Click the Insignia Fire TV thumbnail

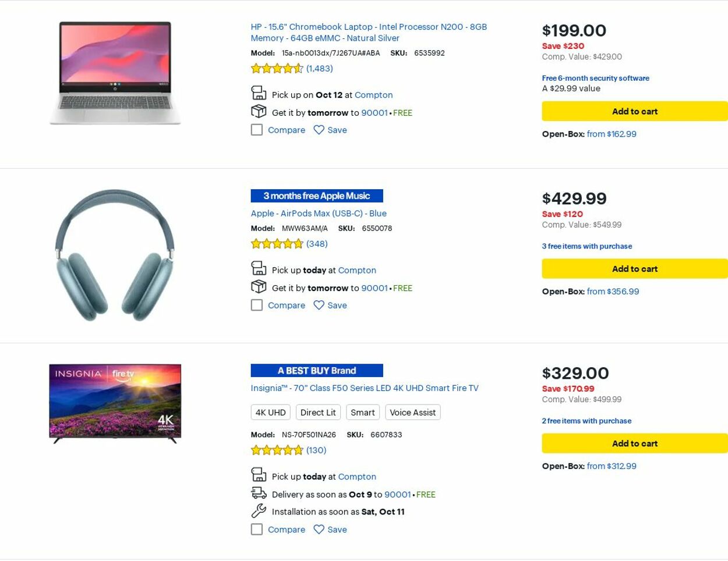pos(115,403)
